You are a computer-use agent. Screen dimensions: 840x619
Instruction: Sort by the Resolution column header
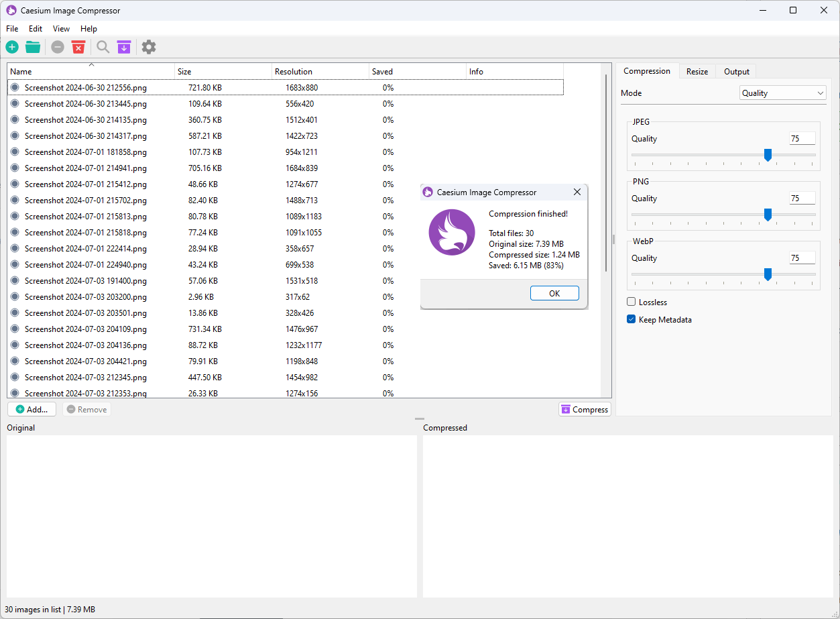[320, 71]
